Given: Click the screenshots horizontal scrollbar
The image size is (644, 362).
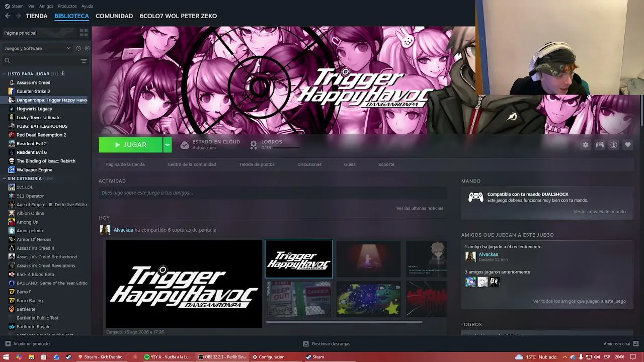Looking at the screenshot, I should [344, 322].
